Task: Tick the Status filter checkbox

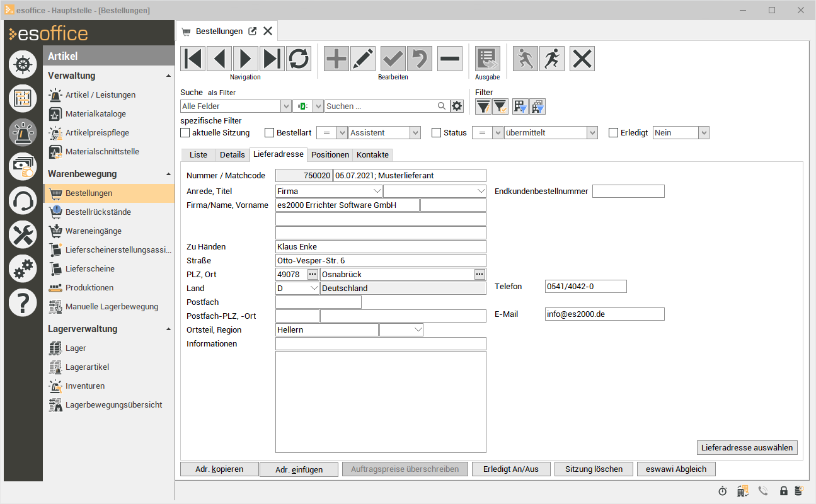Action: point(437,133)
